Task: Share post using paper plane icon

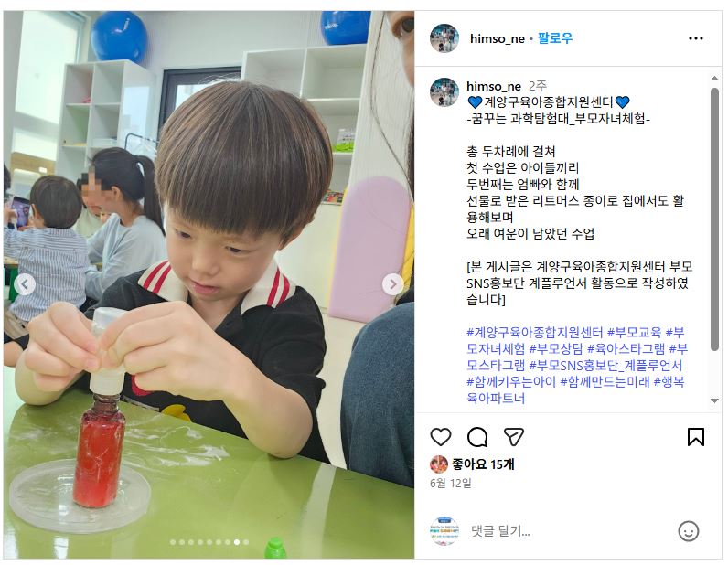Action: pyautogui.click(x=514, y=437)
